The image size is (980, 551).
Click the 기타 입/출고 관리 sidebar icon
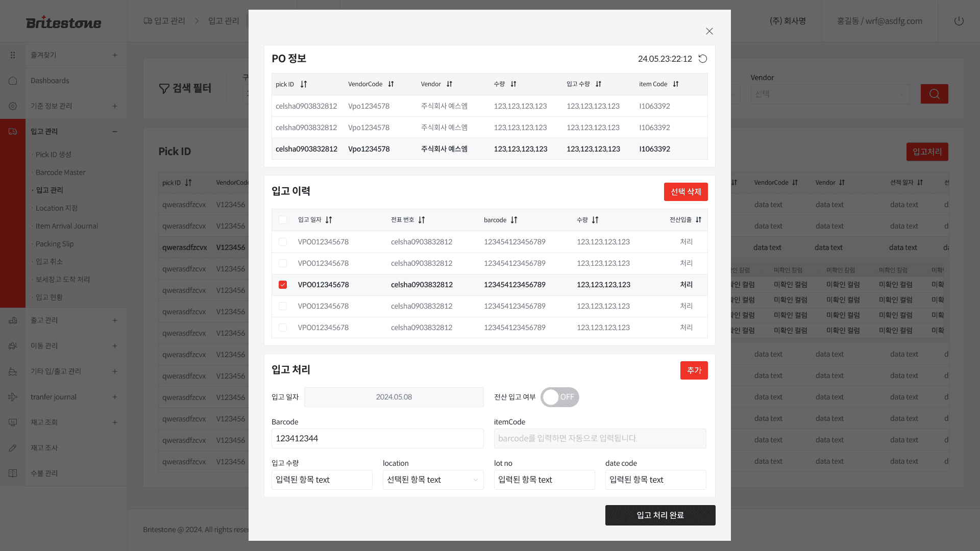tap(13, 371)
